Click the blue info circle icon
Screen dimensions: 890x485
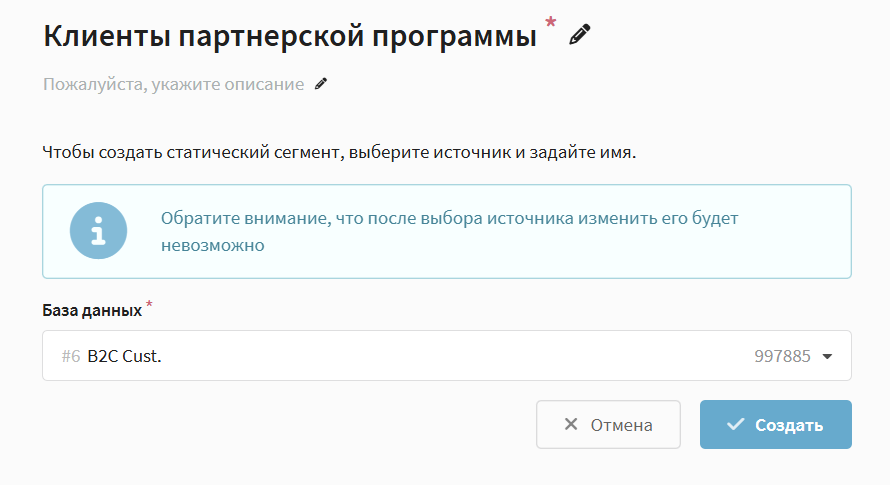click(98, 231)
